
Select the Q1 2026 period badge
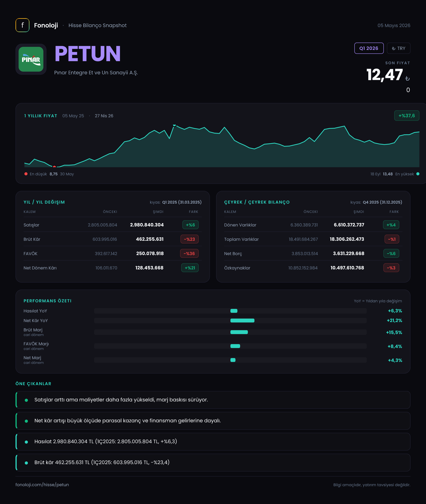369,48
